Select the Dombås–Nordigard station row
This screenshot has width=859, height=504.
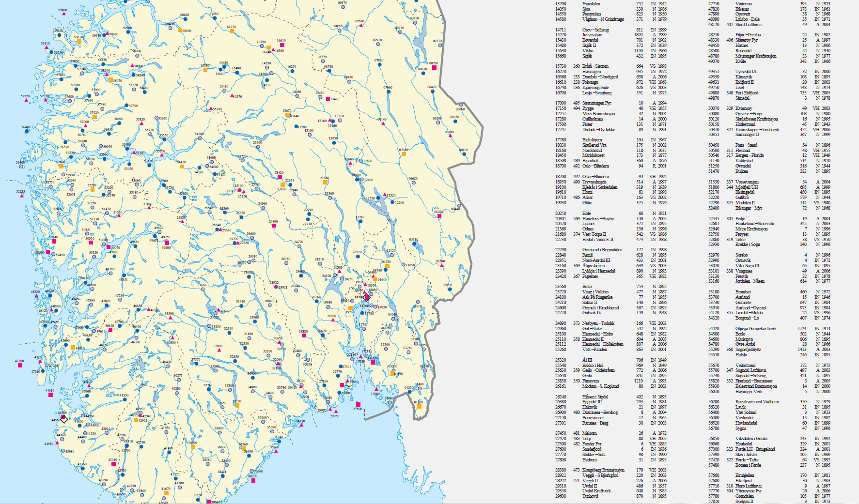(611, 77)
